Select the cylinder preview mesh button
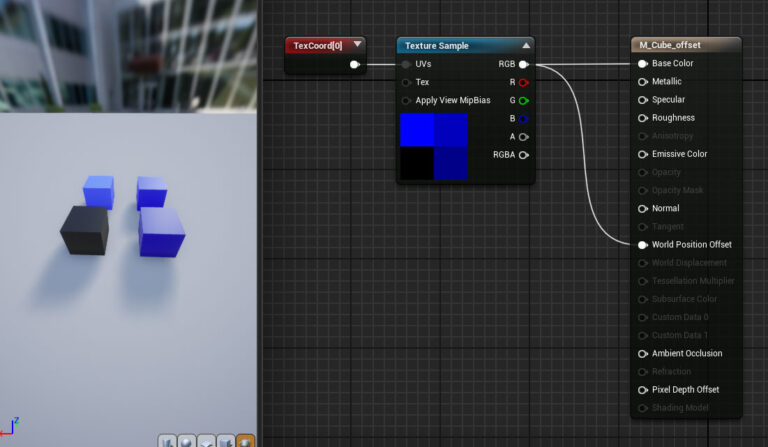768x447 pixels. 167,441
